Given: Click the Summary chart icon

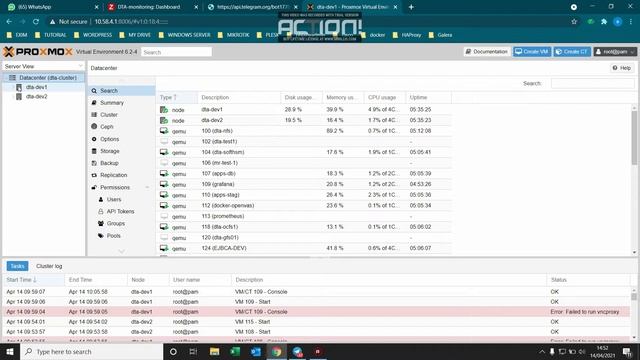Looking at the screenshot, I should [94, 103].
